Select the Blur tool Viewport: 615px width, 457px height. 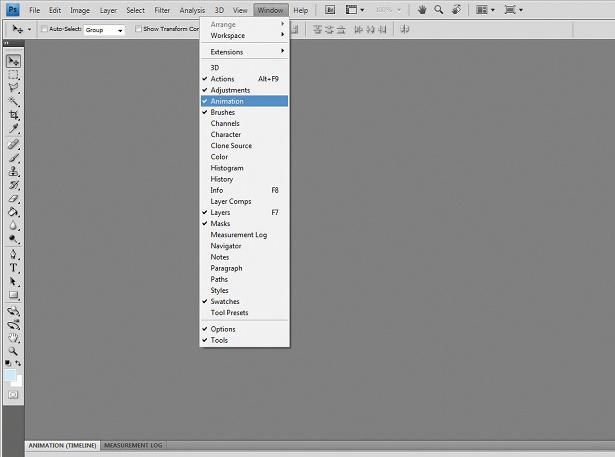[x=13, y=226]
